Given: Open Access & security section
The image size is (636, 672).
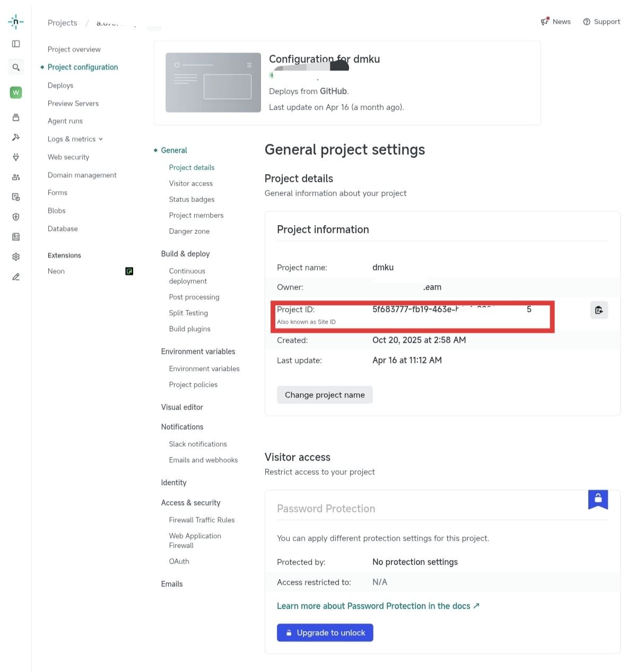Looking at the screenshot, I should click(x=191, y=503).
